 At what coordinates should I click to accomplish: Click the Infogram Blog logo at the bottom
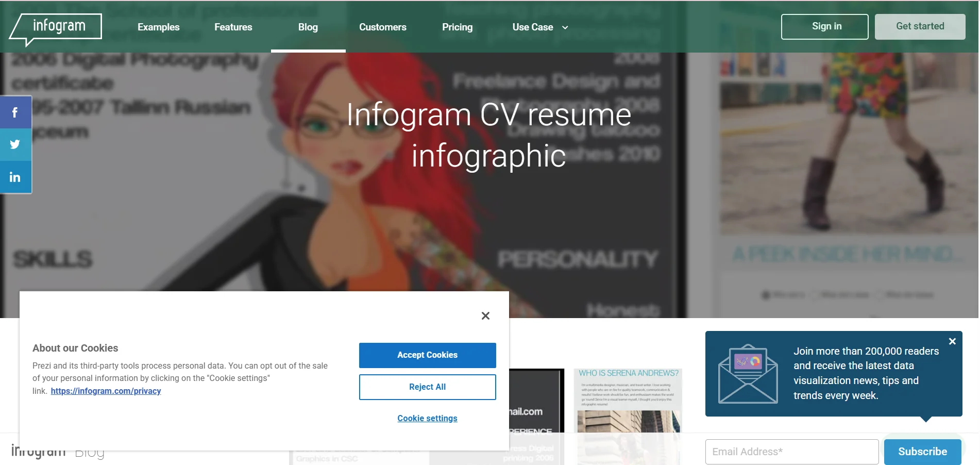[58, 452]
